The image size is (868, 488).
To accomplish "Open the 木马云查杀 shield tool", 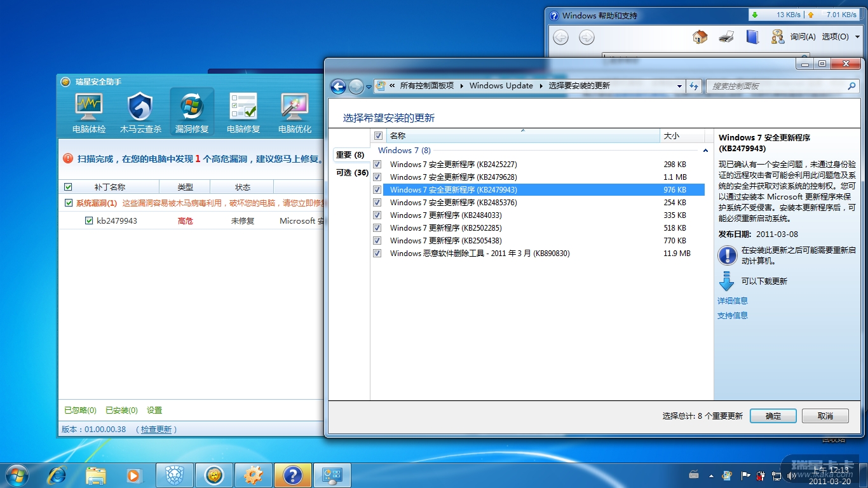I will point(140,113).
